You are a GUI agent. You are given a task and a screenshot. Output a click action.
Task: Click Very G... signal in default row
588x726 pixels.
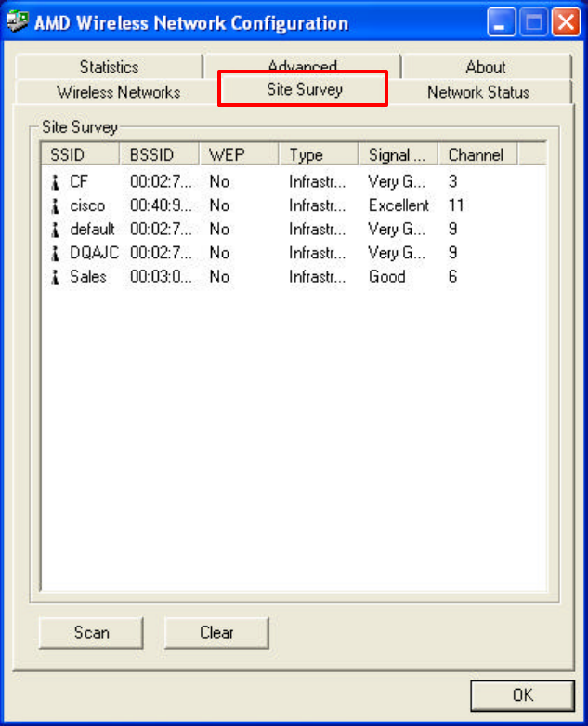[397, 229]
